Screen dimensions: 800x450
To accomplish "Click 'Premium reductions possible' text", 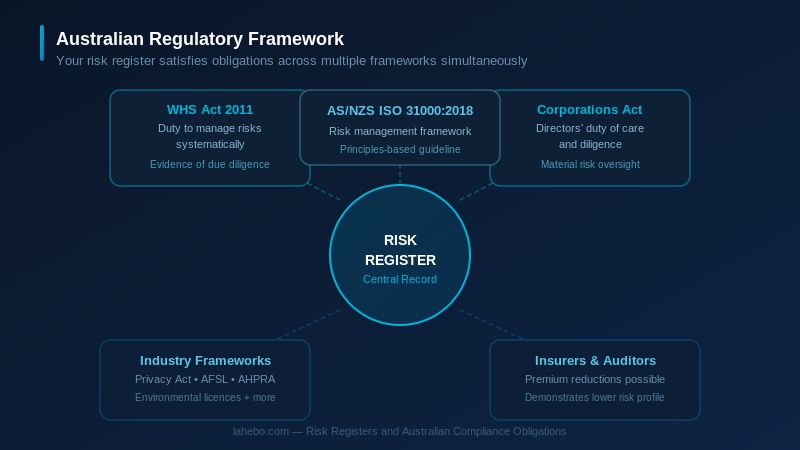I will pos(595,380).
